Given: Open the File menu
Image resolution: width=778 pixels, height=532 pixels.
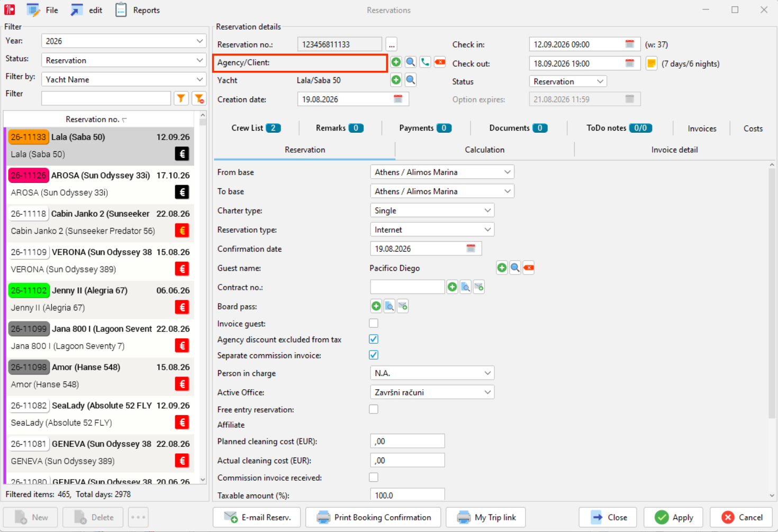Looking at the screenshot, I should coord(42,10).
